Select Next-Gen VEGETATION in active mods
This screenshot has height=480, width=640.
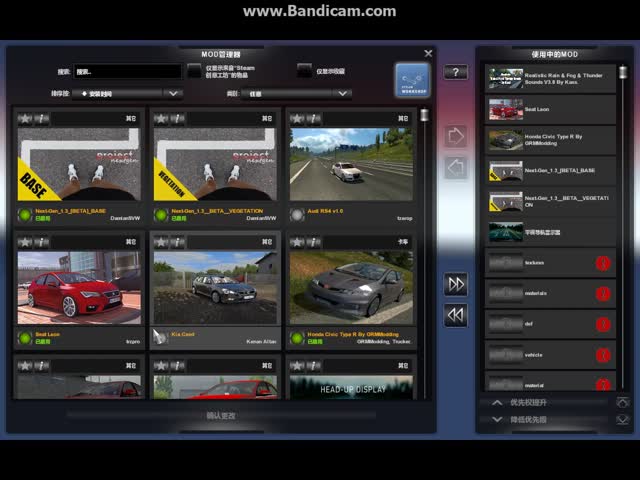click(x=550, y=202)
